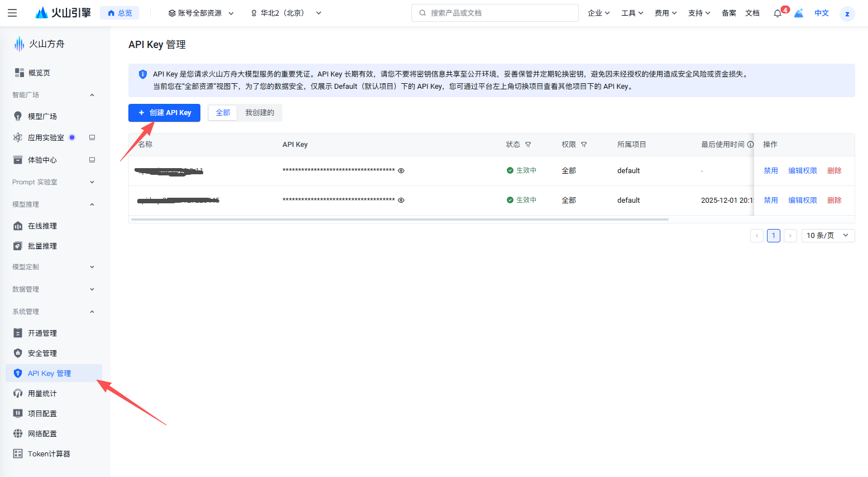Click the horizontal table scrollbar

400,220
